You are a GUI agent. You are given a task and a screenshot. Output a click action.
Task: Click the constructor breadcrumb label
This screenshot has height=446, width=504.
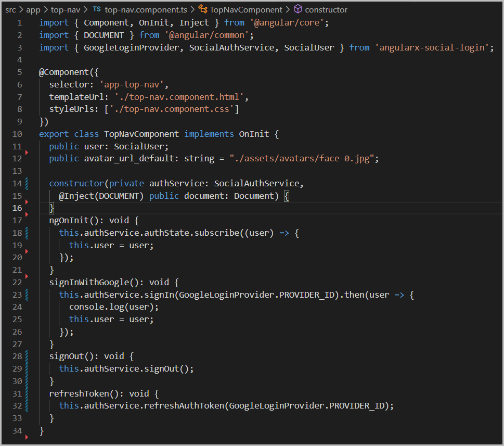(326, 9)
